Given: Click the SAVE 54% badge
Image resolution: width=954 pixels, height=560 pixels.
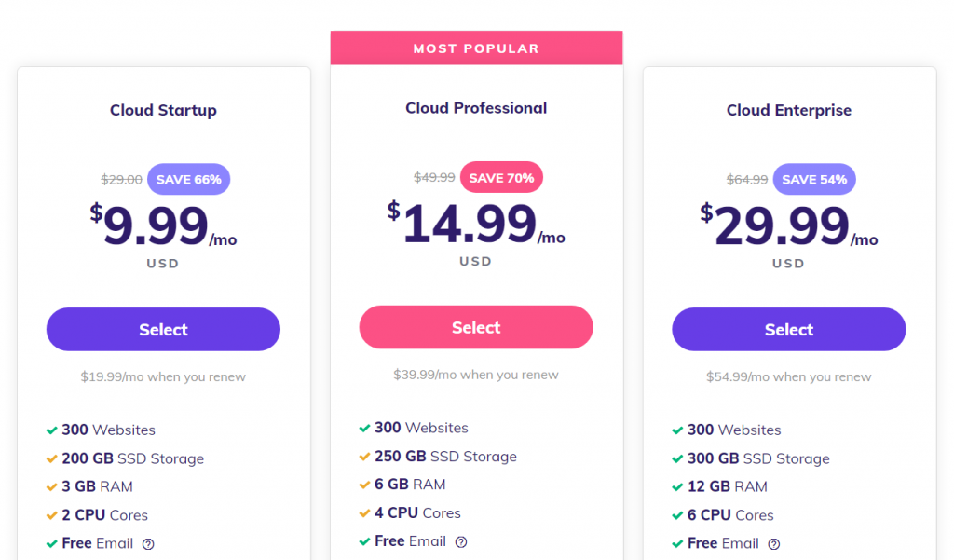Looking at the screenshot, I should pyautogui.click(x=814, y=180).
